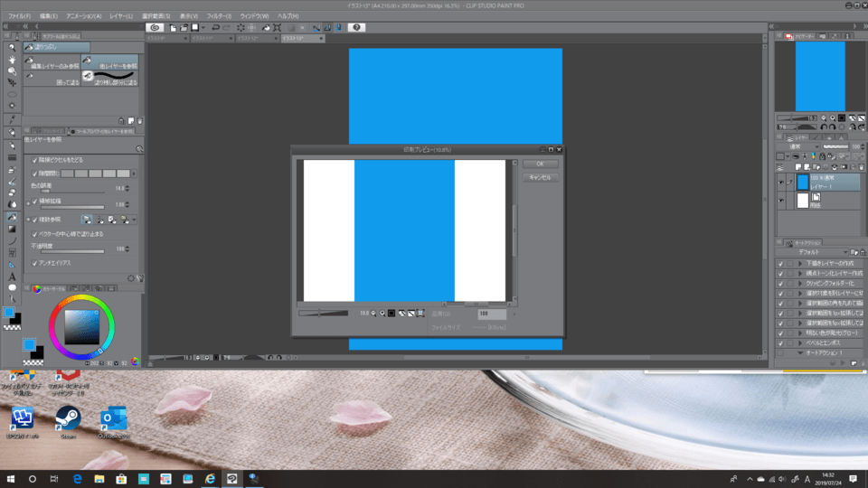This screenshot has width=868, height=488.
Task: Click the Help question mark icon in the command bar
Action: 358,27
